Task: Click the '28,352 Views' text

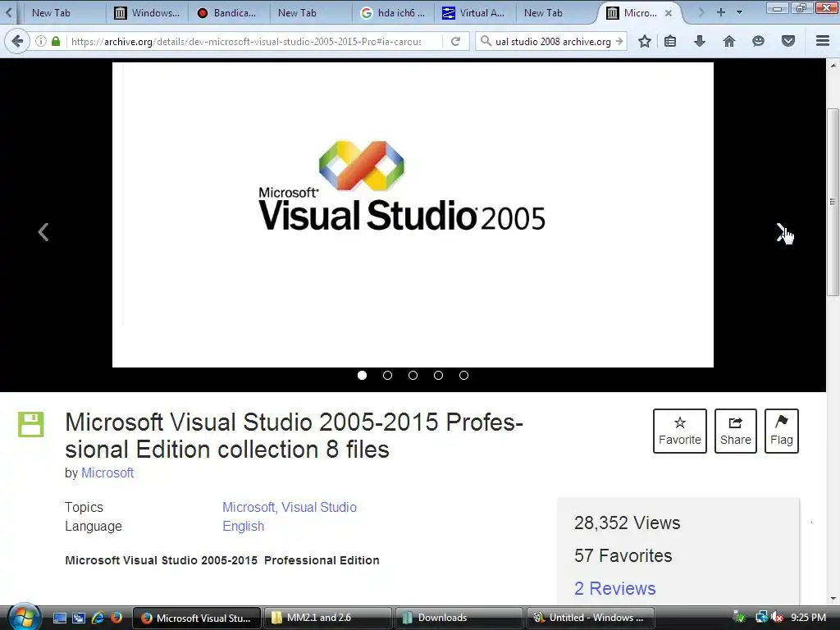Action: click(628, 523)
